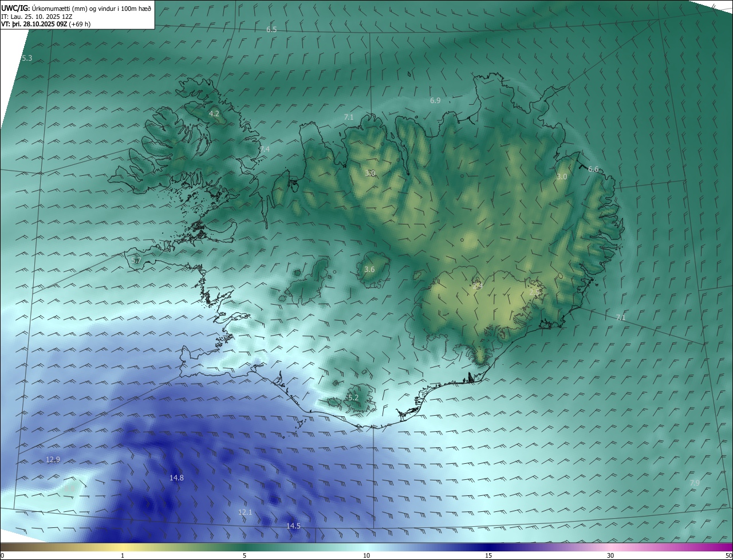
Task: Click the 14.5 value label over the sea
Action: pos(293,526)
